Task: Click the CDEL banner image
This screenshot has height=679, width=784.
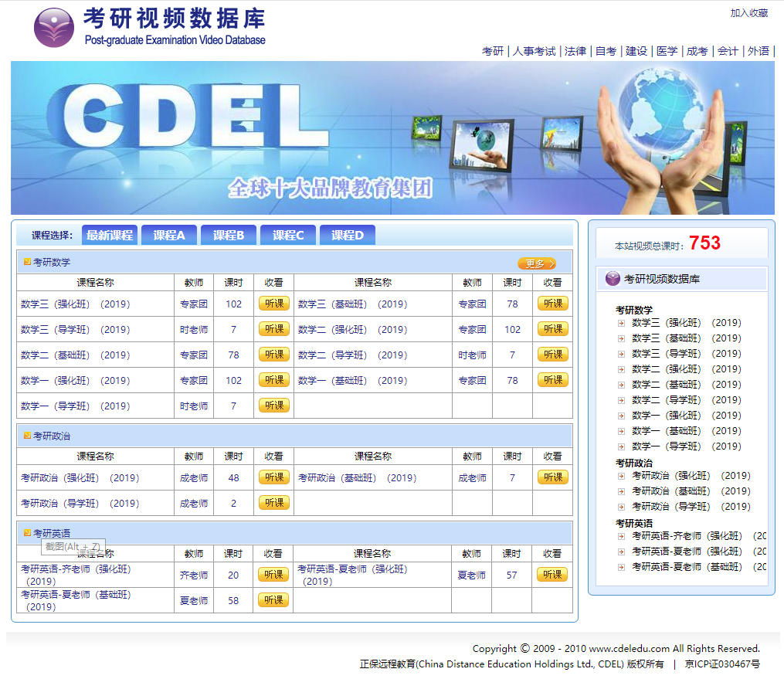Action: click(392, 137)
